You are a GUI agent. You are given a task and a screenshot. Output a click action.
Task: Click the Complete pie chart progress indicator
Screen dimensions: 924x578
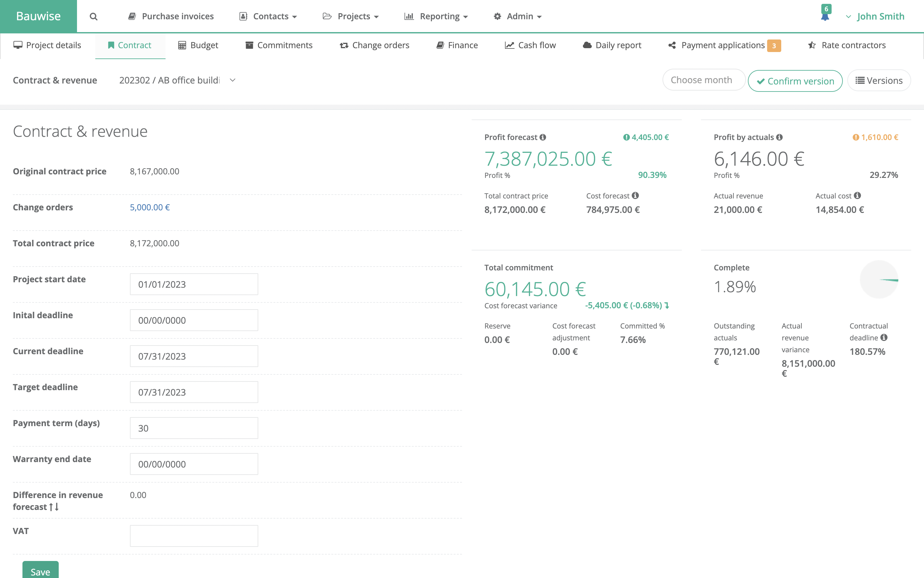coord(879,279)
